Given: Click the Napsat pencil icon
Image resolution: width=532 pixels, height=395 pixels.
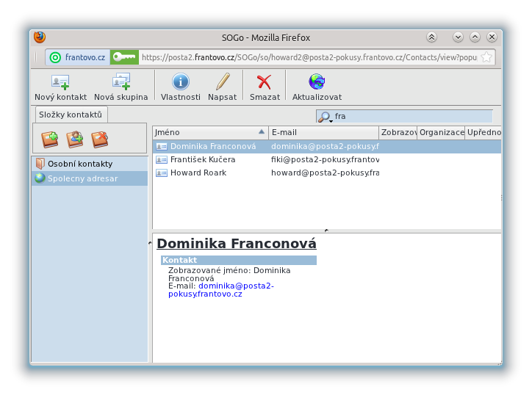Looking at the screenshot, I should (222, 82).
